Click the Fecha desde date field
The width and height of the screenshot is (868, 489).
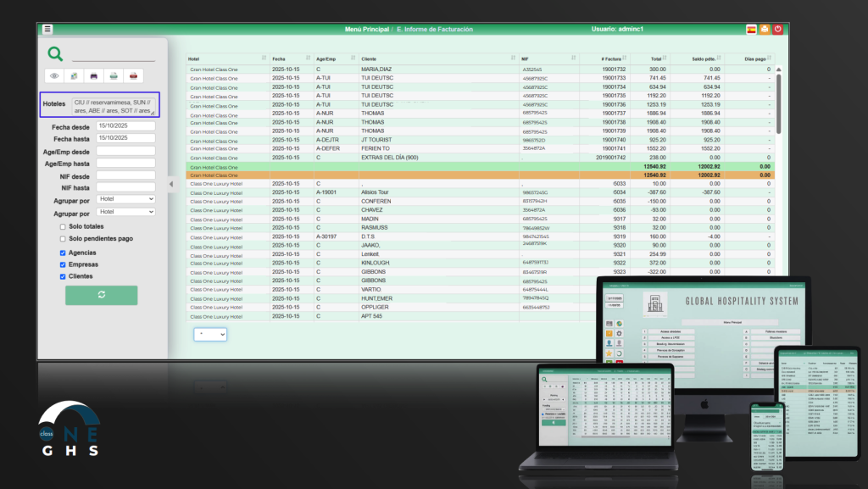(x=125, y=125)
